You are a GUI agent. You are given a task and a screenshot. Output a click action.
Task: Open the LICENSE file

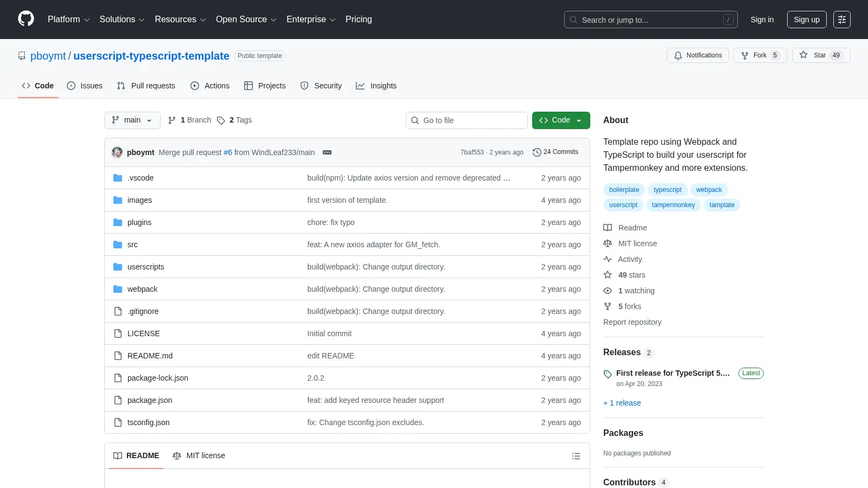click(x=143, y=333)
